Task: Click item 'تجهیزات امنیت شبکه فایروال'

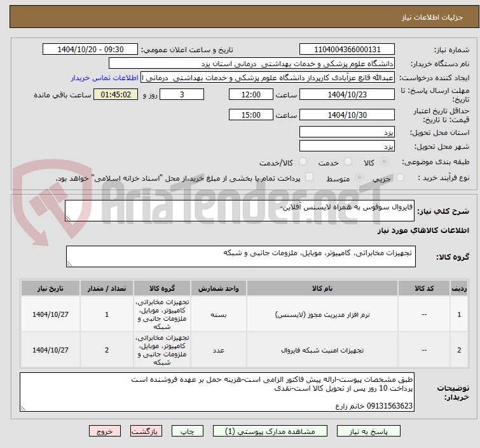Action: (x=322, y=350)
